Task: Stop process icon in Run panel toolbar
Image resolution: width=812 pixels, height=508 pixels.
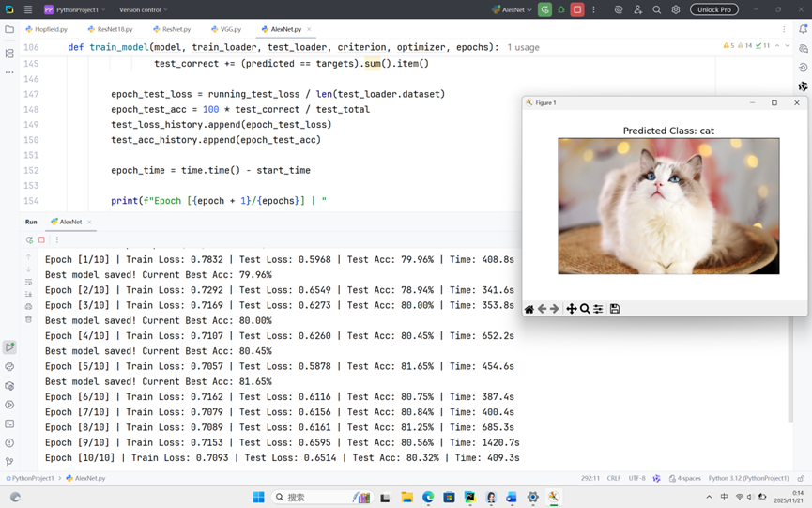Action: pyautogui.click(x=42, y=239)
